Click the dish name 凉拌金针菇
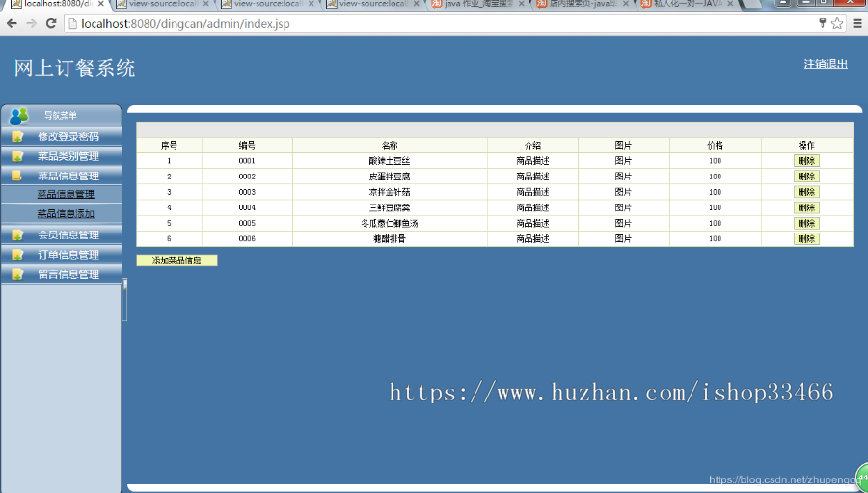Screen dimensions: 868x493 click(x=390, y=192)
